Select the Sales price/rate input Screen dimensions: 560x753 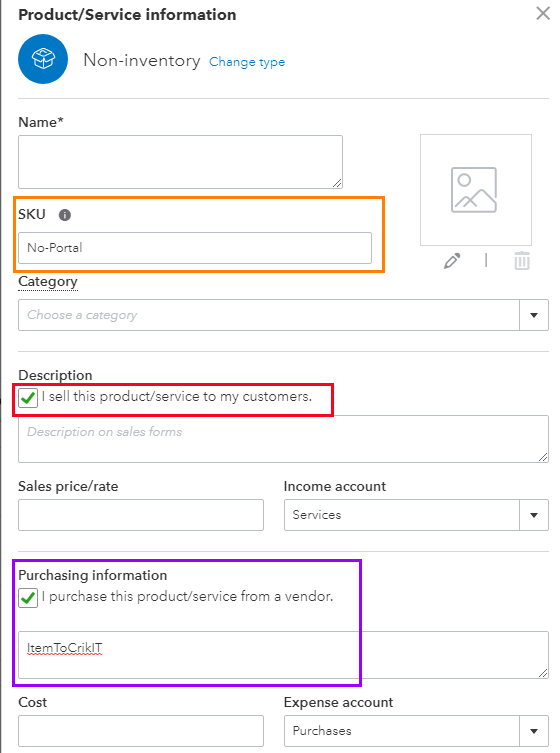coord(141,515)
